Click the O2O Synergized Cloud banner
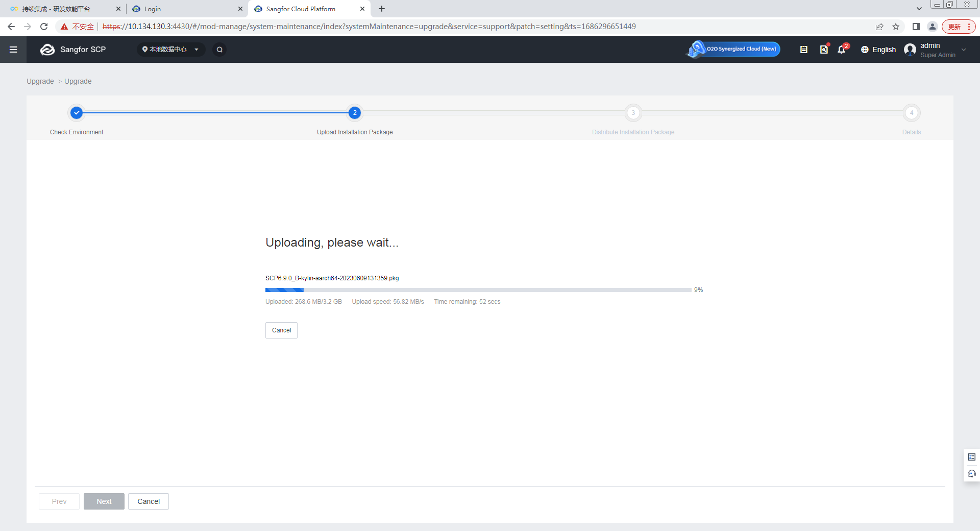Screen dimensions: 980x531 coord(733,50)
